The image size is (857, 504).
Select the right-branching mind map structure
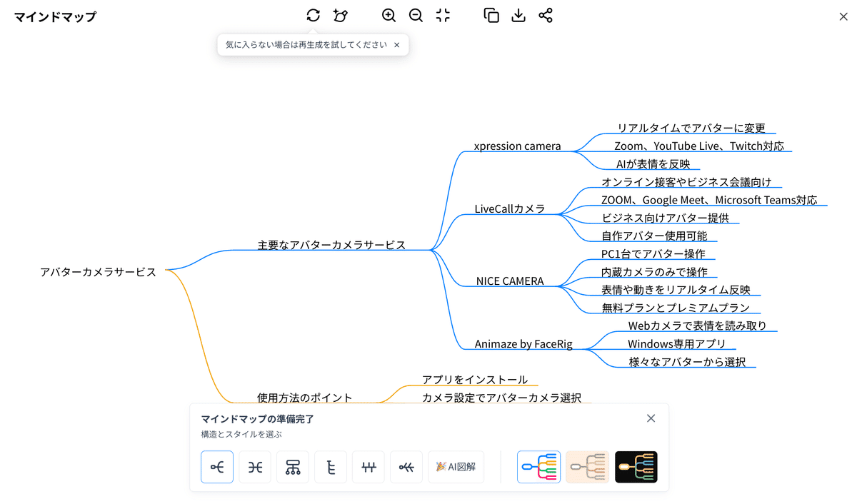click(x=217, y=467)
